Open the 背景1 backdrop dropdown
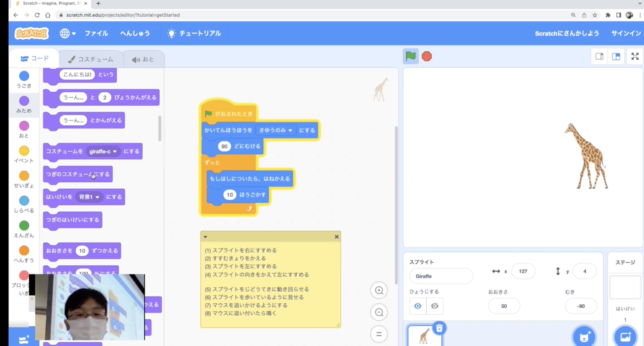The height and width of the screenshot is (346, 644). coord(89,197)
